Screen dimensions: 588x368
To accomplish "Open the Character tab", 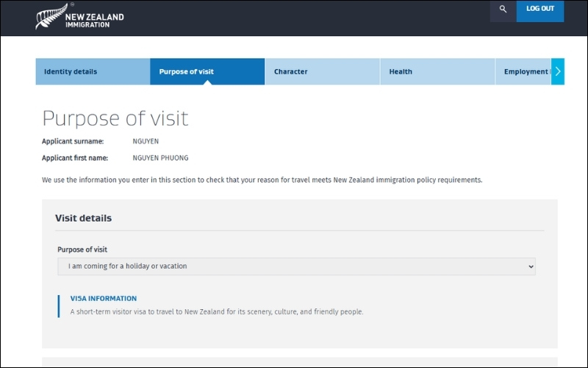I will coord(322,72).
